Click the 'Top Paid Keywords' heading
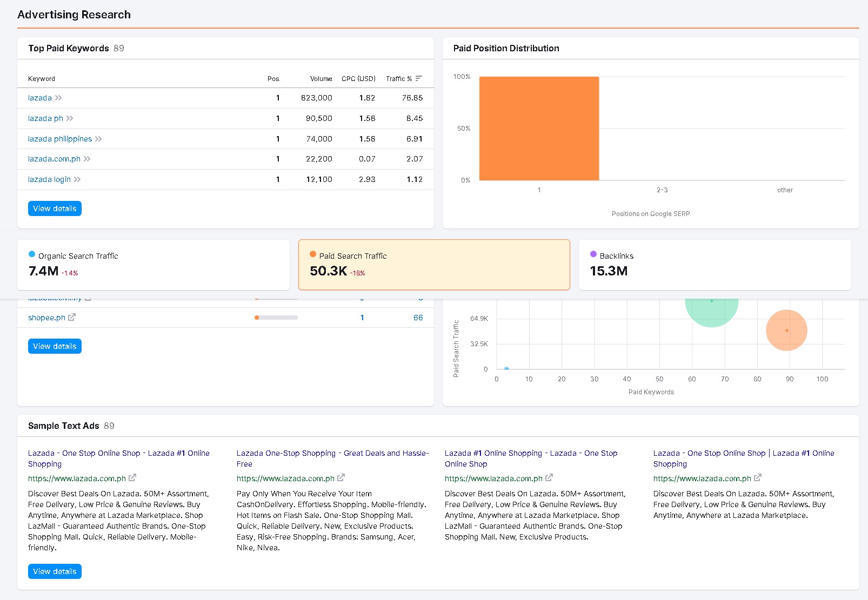This screenshot has width=868, height=600. pyautogui.click(x=69, y=48)
